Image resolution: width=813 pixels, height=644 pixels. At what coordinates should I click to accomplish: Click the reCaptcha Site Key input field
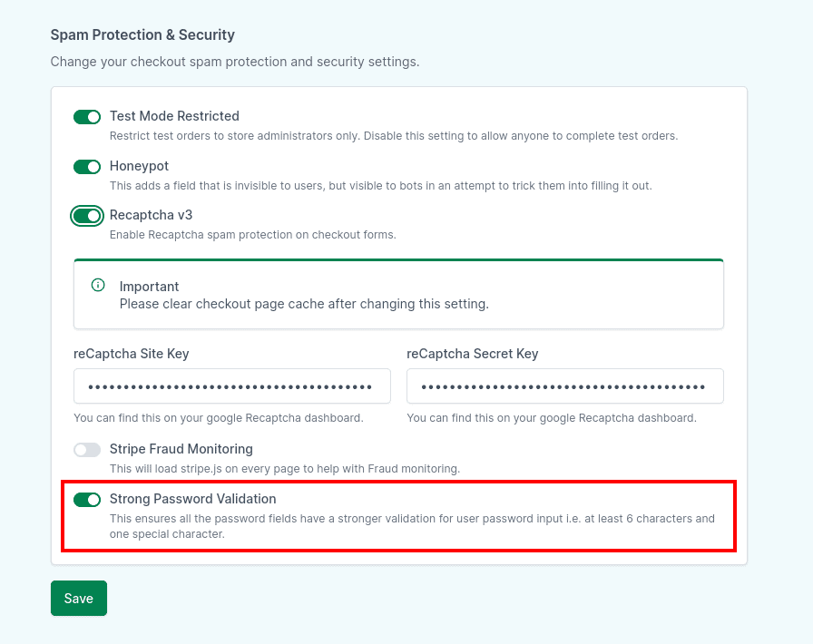(x=231, y=386)
